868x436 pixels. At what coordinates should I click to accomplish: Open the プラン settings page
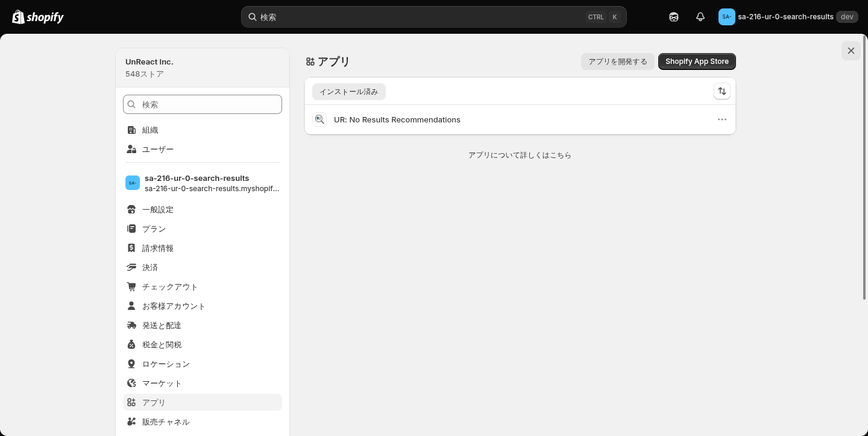click(x=203, y=229)
